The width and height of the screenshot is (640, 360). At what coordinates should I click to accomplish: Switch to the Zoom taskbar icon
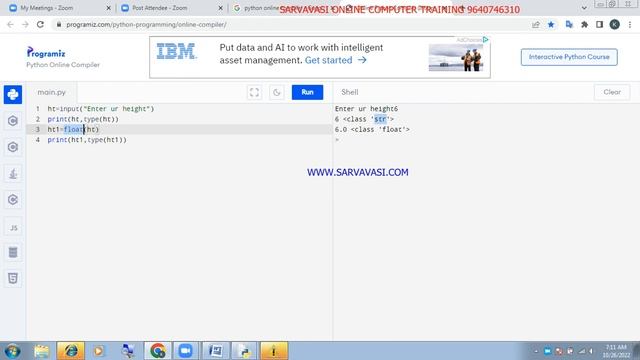(x=186, y=351)
